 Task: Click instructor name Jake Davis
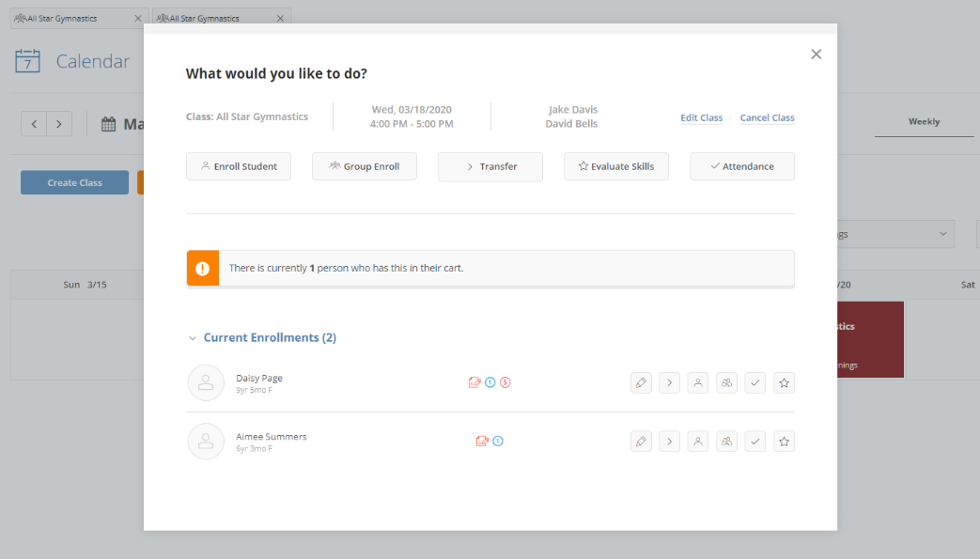coord(572,109)
